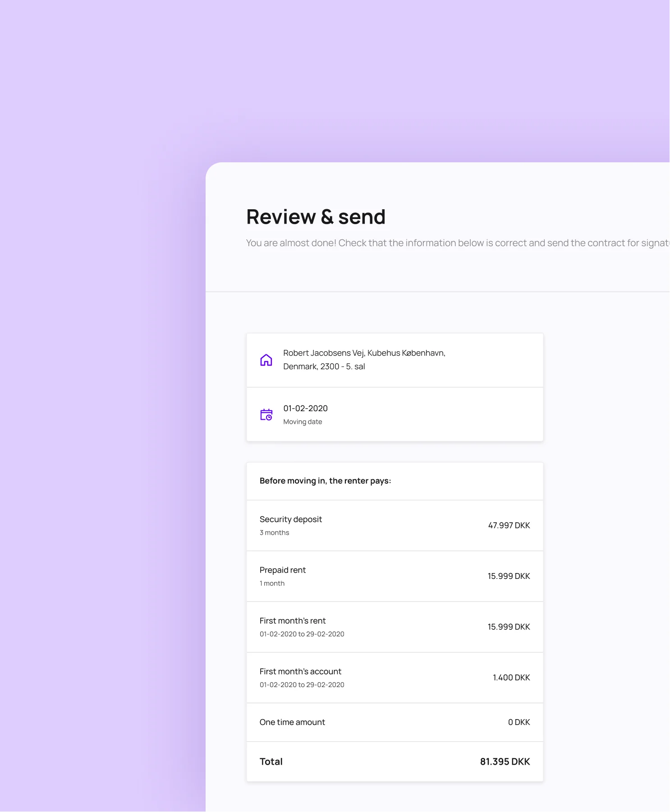This screenshot has height=812, width=670.
Task: Select the Robert Jacobsens Vej address text
Action: (364, 359)
